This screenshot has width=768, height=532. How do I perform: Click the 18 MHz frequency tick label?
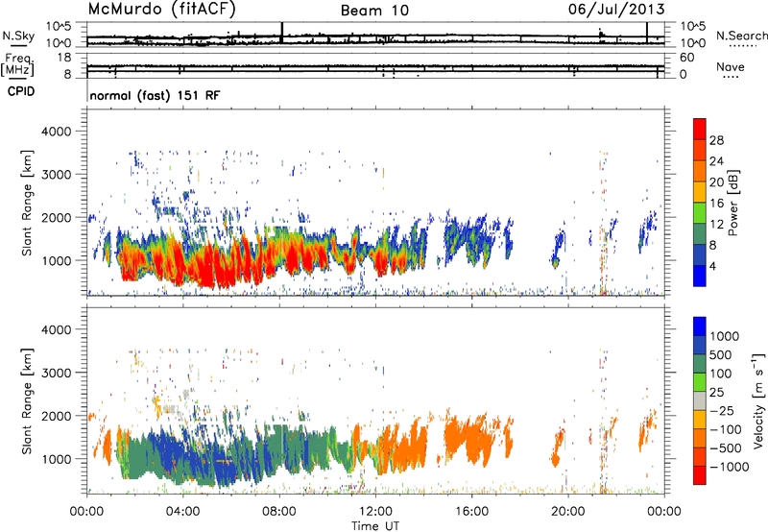(x=64, y=58)
